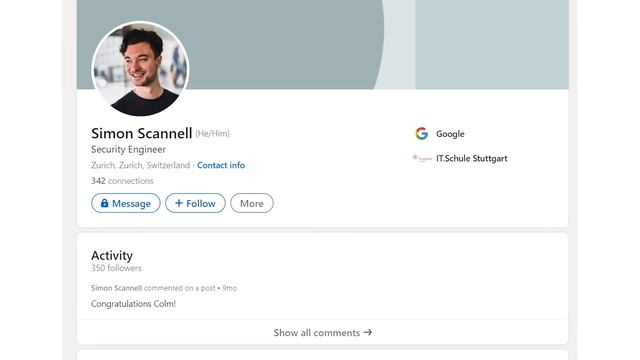Click the arrow next to Show all comments
The image size is (640, 360).
pyautogui.click(x=368, y=332)
